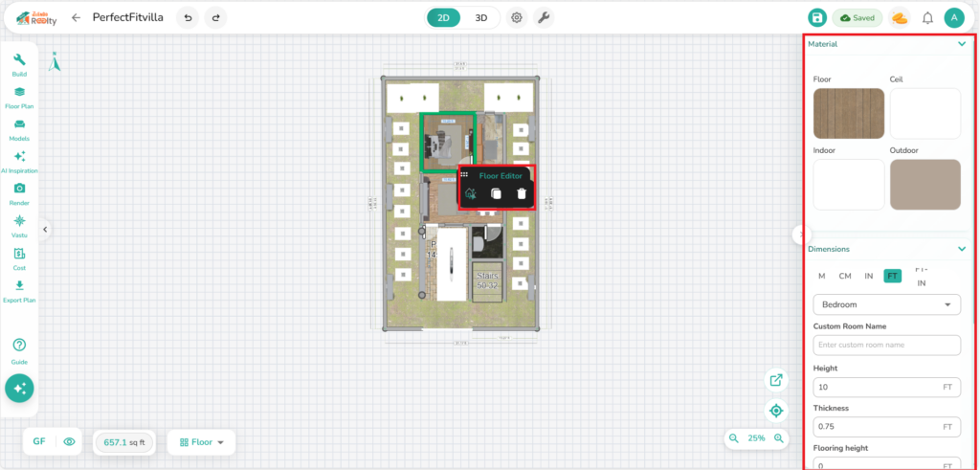This screenshot has height=470, width=980.
Task: Pick the Outdoor material swatch
Action: tap(924, 185)
